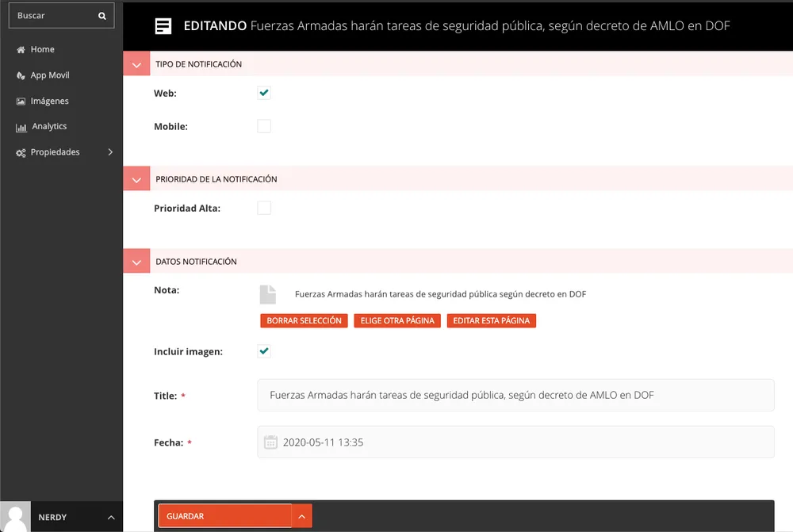Open Propiedades in the sidebar
This screenshot has height=532, width=793.
point(56,152)
